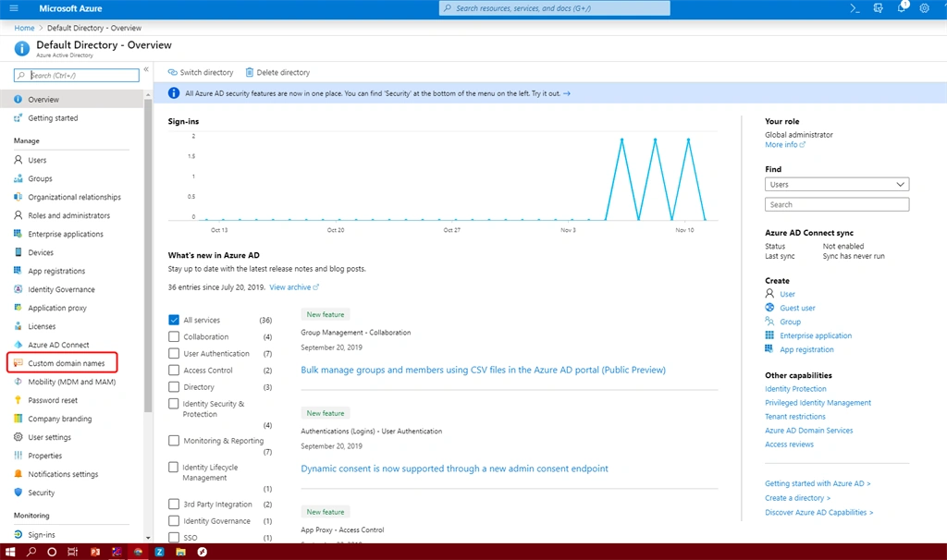The width and height of the screenshot is (947, 560).
Task: Open Bulk manage groups CSV article
Action: [483, 370]
